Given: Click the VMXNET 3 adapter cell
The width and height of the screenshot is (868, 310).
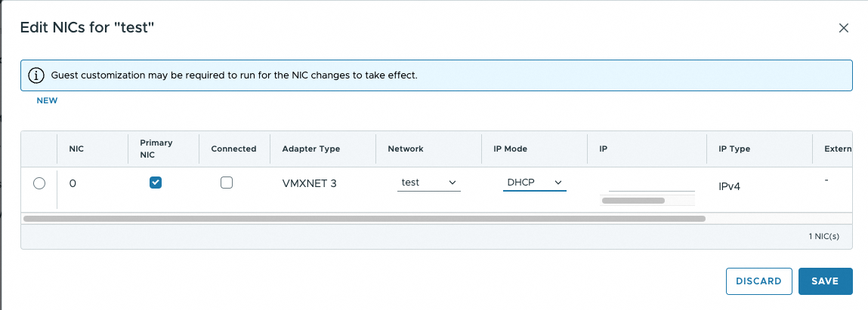Looking at the screenshot, I should point(309,183).
